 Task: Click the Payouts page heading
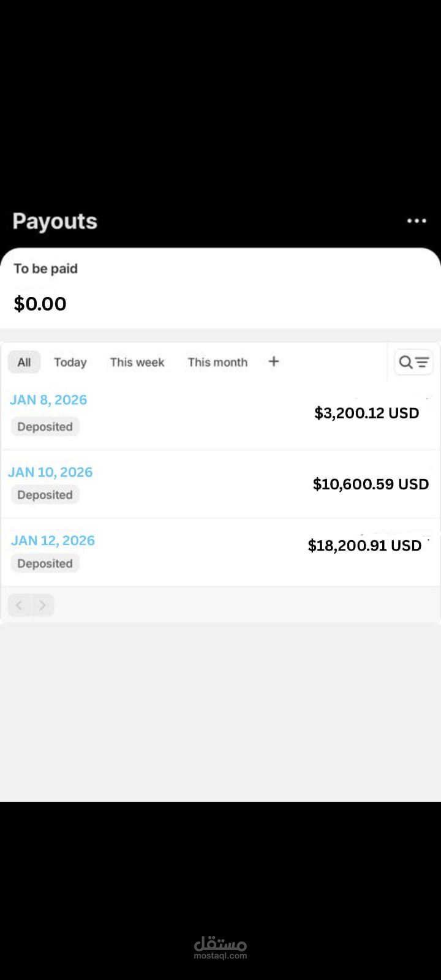point(55,221)
